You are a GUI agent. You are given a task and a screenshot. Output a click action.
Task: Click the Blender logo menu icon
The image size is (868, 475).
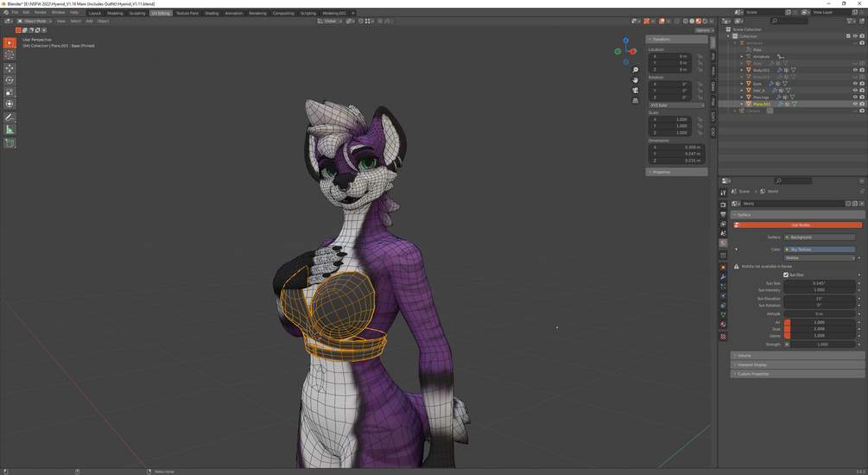click(6, 12)
